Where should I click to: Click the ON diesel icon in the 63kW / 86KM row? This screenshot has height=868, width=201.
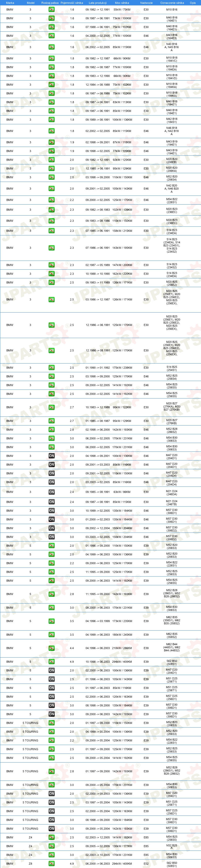pos(51,492)
